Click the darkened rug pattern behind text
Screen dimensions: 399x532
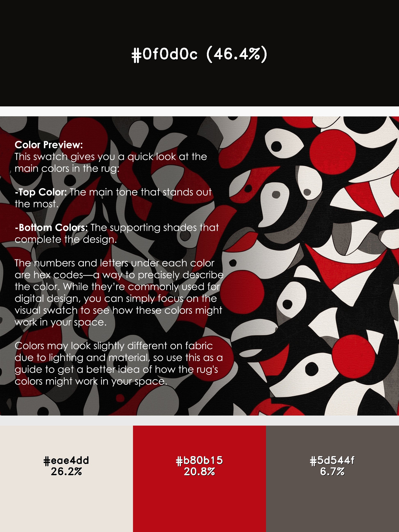pyautogui.click(x=115, y=266)
